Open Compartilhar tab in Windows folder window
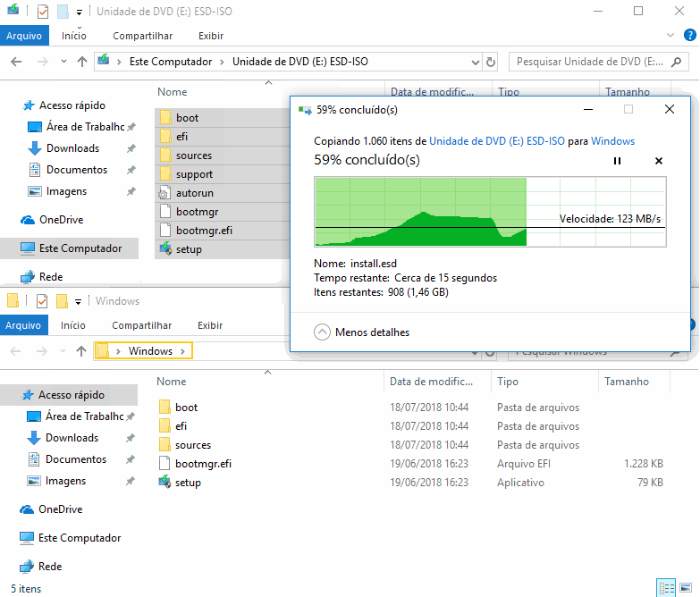The height and width of the screenshot is (597, 700). coord(141,325)
